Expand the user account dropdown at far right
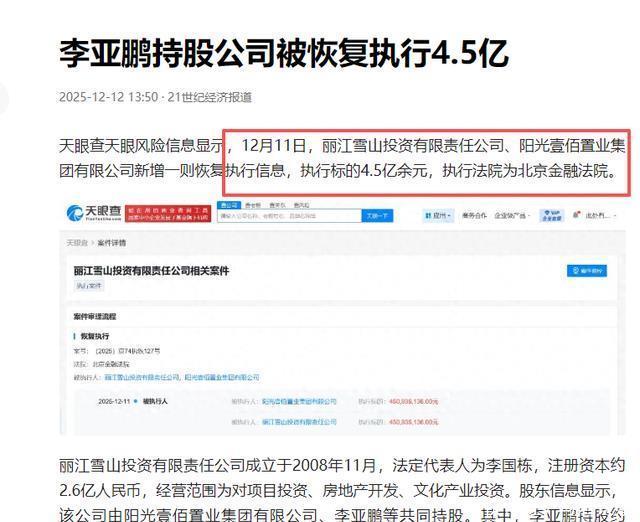This screenshot has width=640, height=522. pyautogui.click(x=600, y=215)
